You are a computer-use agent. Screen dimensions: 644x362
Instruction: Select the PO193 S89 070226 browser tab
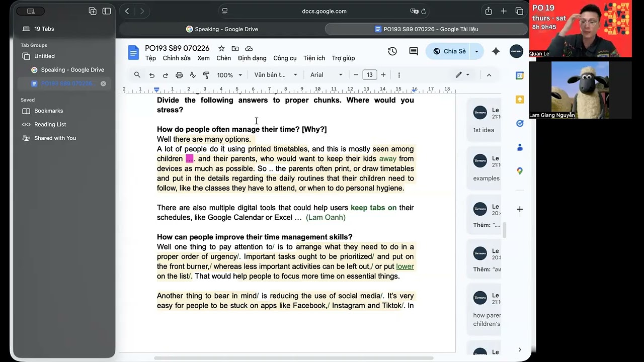pyautogui.click(x=426, y=29)
